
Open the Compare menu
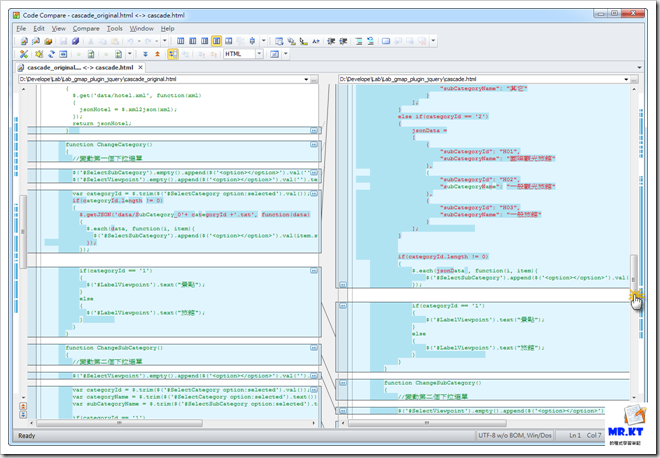86,28
